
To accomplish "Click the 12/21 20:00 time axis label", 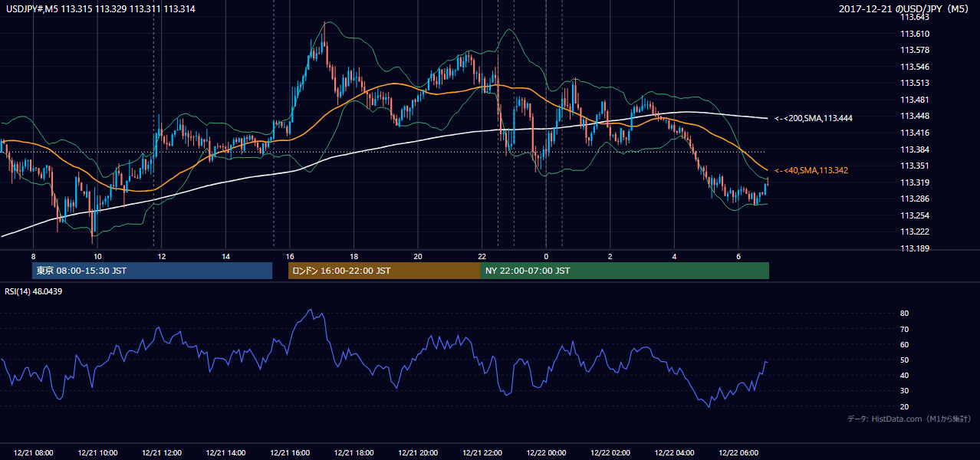I will click(419, 453).
